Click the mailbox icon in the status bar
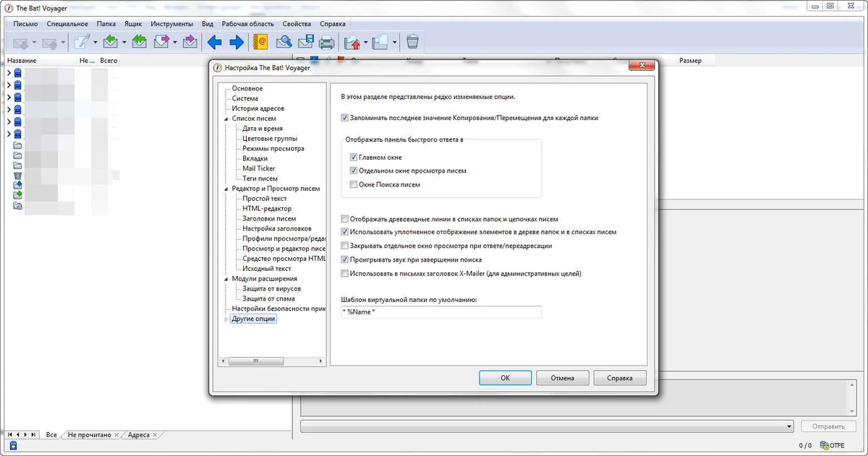Image resolution: width=868 pixels, height=456 pixels. click(x=13, y=446)
